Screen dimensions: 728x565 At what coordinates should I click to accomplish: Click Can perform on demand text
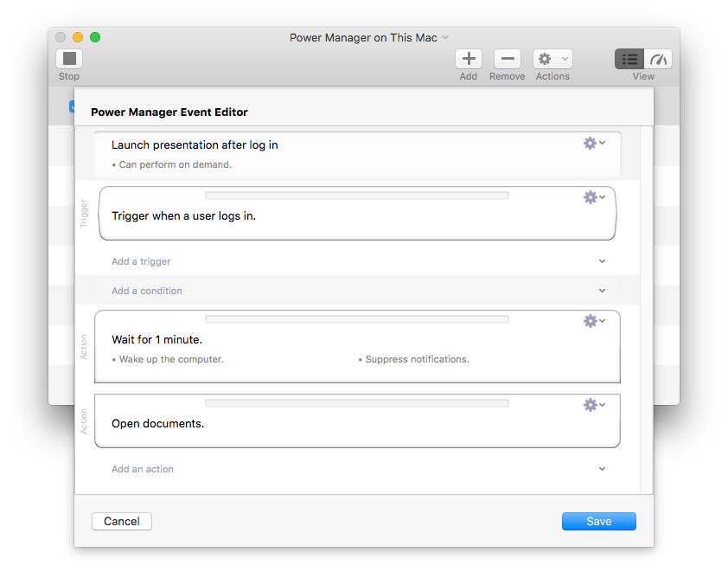[x=171, y=164]
